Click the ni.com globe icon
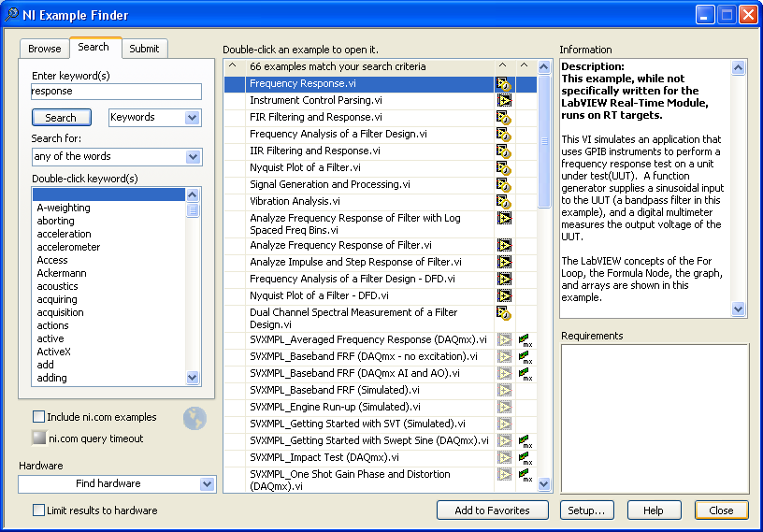Screen dimensions: 763x532 coord(195,418)
